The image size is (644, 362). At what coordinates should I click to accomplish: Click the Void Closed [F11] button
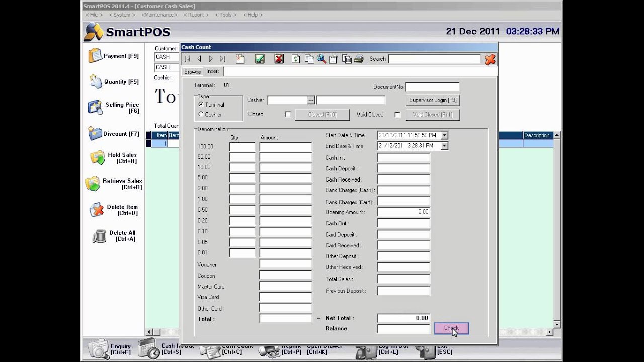[x=433, y=115]
